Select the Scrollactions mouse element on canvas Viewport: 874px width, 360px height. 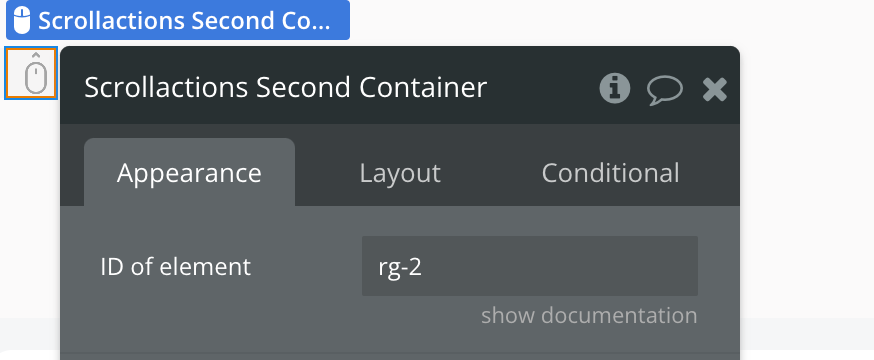point(31,74)
